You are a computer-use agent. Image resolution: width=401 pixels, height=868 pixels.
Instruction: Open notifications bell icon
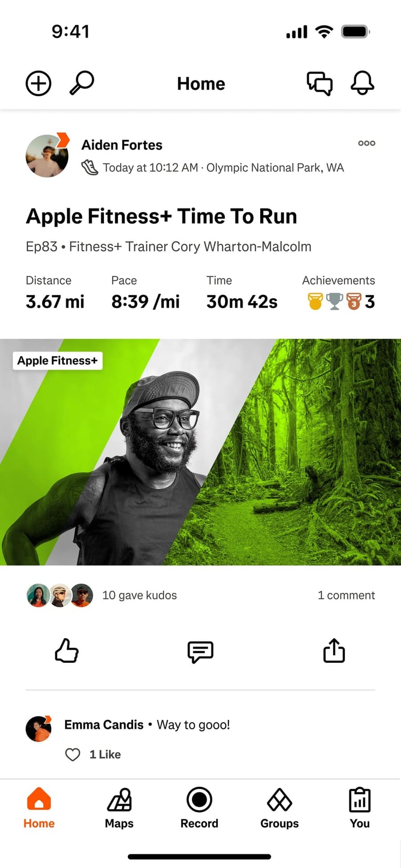(362, 83)
